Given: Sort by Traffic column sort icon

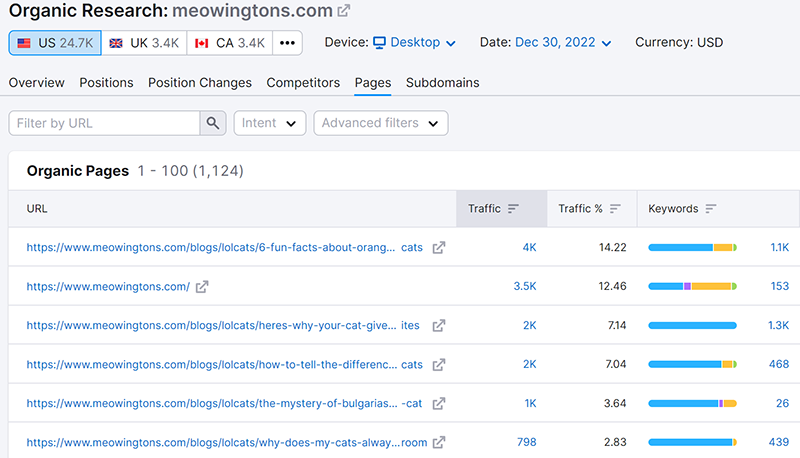Looking at the screenshot, I should 513,209.
